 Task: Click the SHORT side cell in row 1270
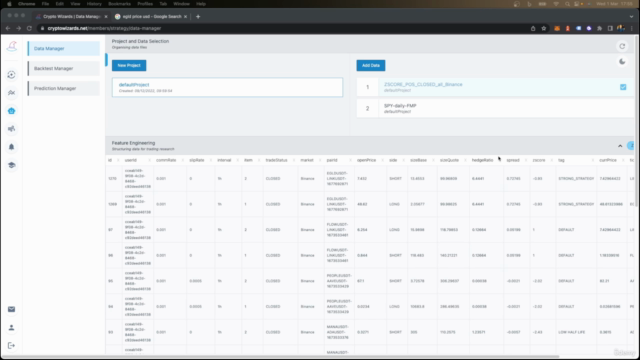click(395, 179)
